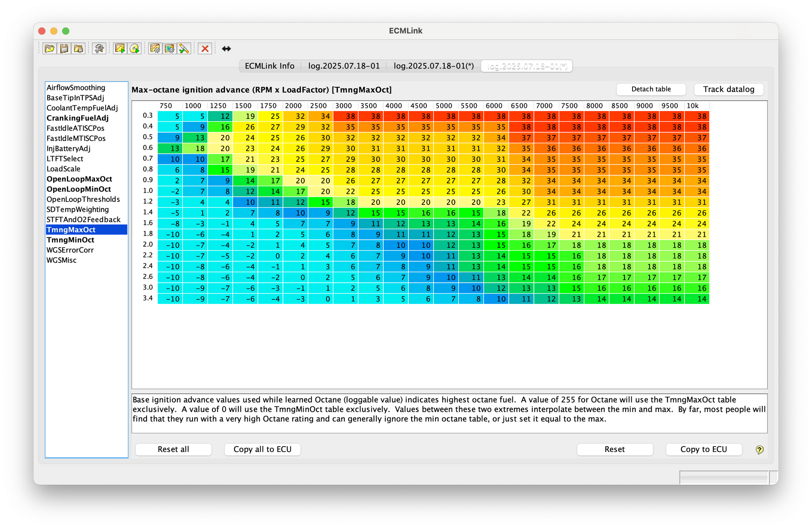Click the folder-with-disk save-as icon
This screenshot has height=529, width=812.
pos(78,49)
